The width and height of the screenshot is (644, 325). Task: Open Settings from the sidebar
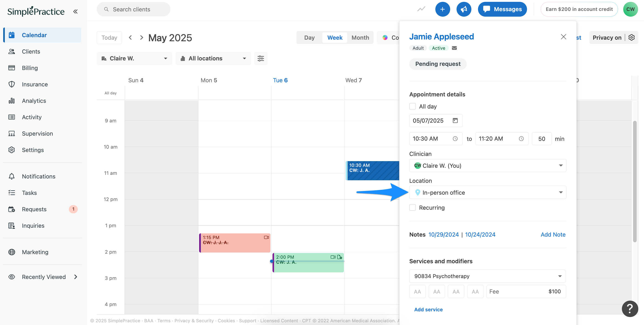coord(42,150)
